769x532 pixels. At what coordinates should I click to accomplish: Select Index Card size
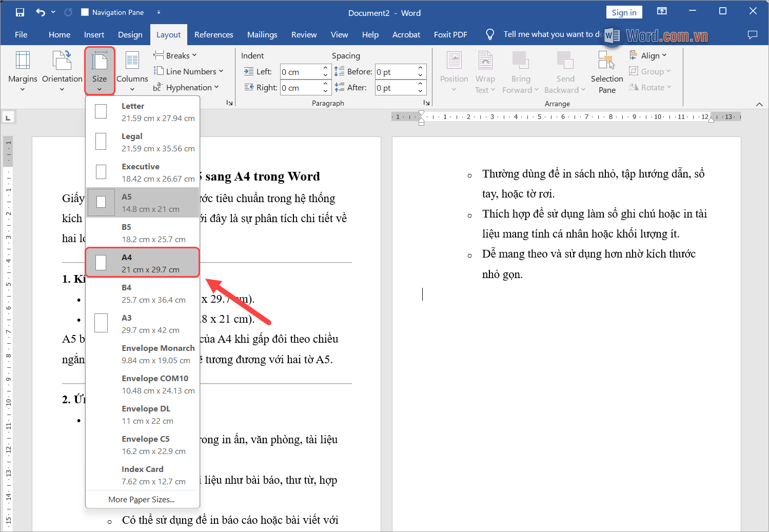click(143, 475)
